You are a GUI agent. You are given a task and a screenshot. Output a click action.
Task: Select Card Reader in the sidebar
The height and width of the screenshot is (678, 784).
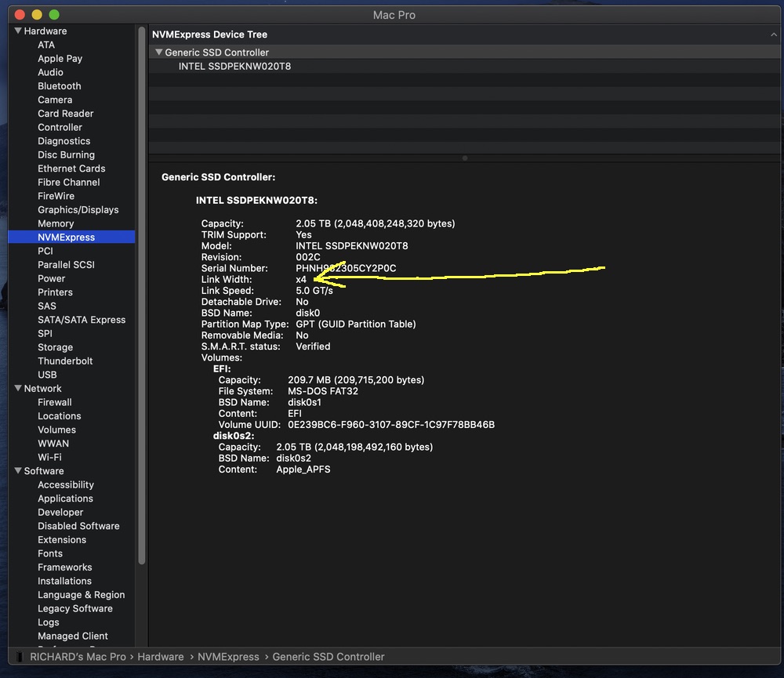66,114
